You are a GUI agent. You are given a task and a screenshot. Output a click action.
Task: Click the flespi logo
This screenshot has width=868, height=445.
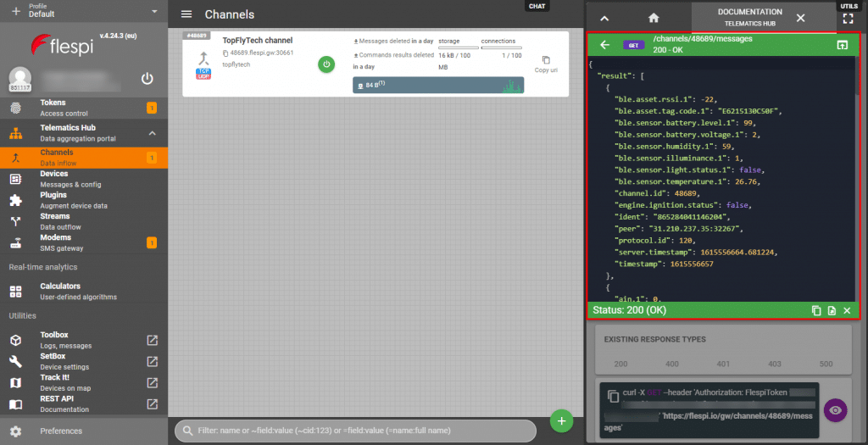tap(62, 45)
